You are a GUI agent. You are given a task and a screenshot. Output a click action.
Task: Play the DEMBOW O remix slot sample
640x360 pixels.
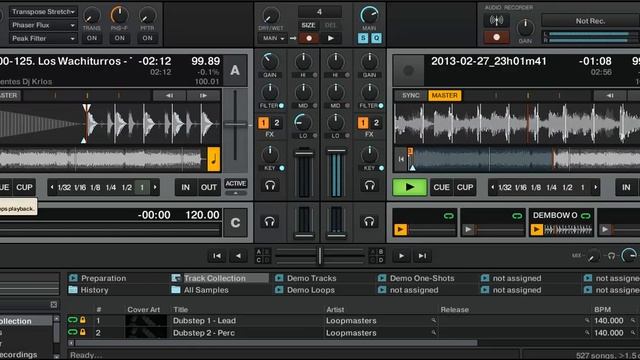tap(537, 230)
